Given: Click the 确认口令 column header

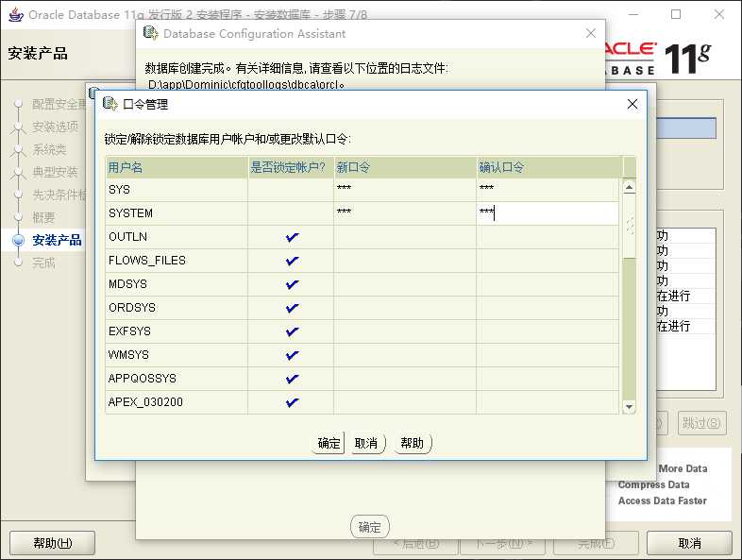Looking at the screenshot, I should point(549,167).
